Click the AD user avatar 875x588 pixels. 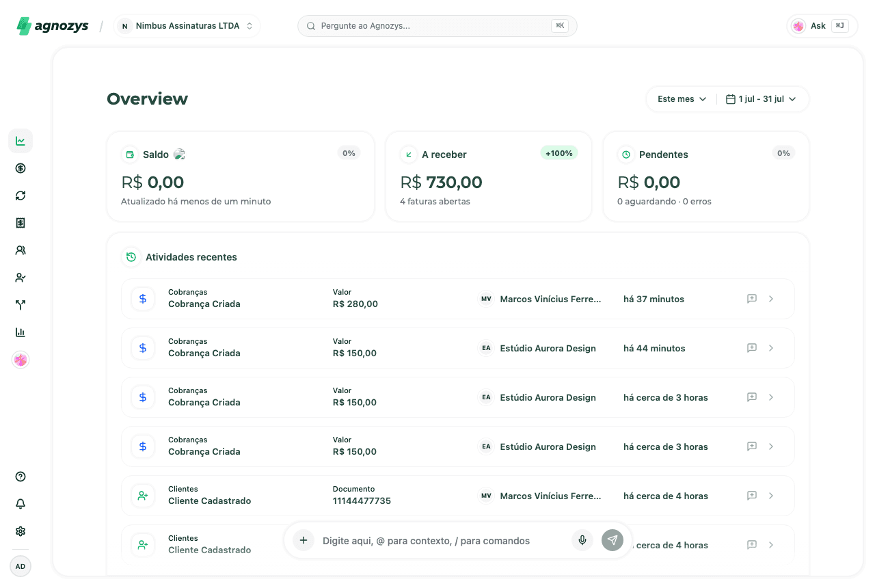[21, 566]
